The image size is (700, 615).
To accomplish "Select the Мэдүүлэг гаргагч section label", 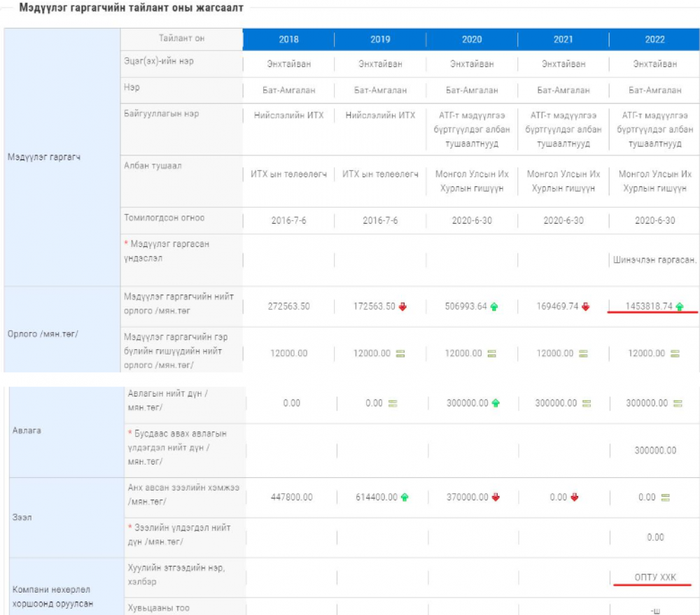I will pos(44,157).
